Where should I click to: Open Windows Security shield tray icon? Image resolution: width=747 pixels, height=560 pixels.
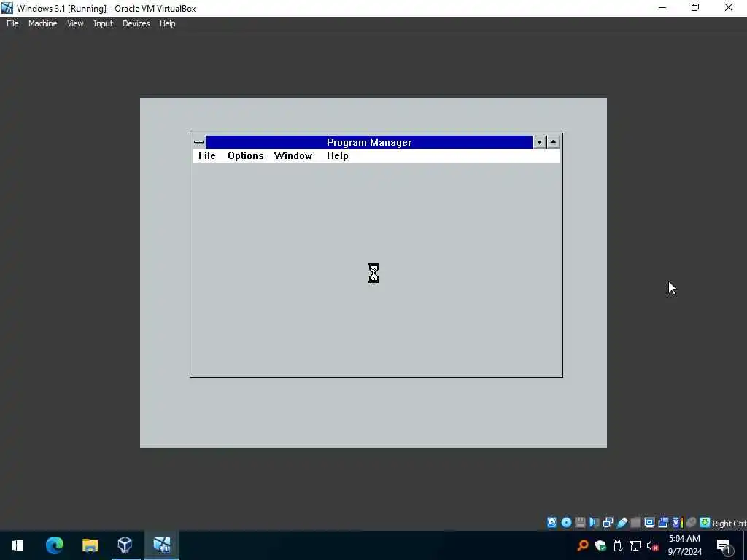(x=600, y=545)
